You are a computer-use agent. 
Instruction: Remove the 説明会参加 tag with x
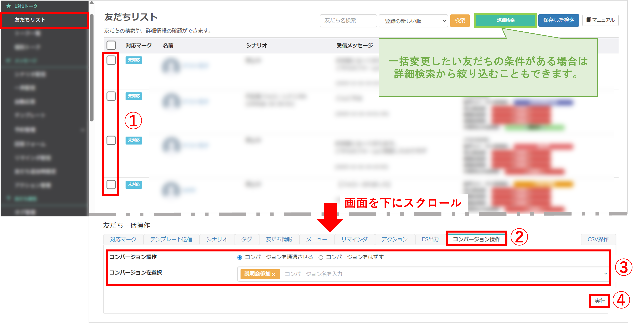point(274,274)
